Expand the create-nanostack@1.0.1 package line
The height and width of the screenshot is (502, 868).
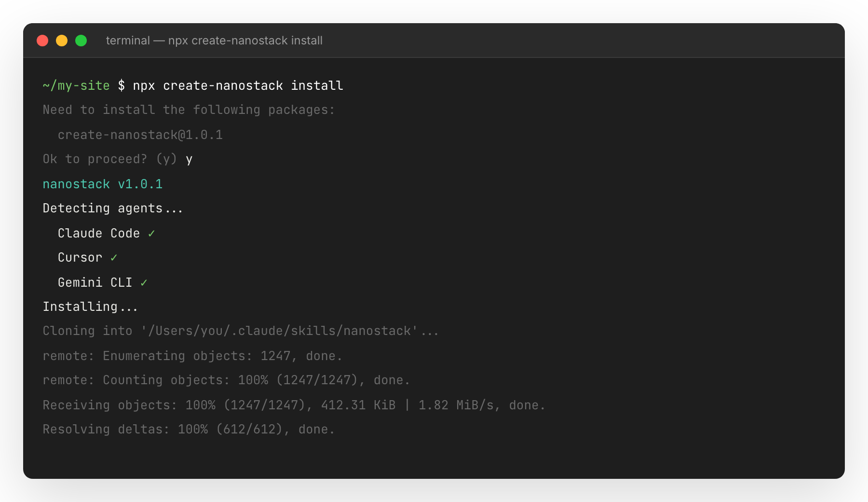tap(140, 135)
